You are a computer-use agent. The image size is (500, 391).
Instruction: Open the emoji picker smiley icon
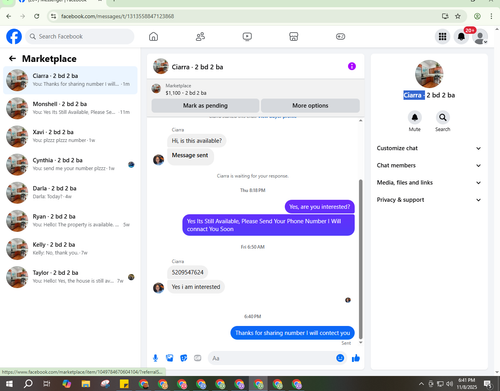click(340, 358)
